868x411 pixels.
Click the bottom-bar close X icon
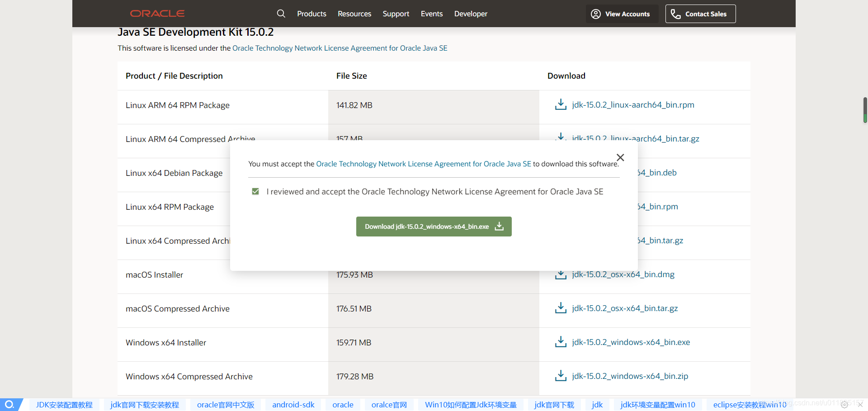pyautogui.click(x=860, y=405)
